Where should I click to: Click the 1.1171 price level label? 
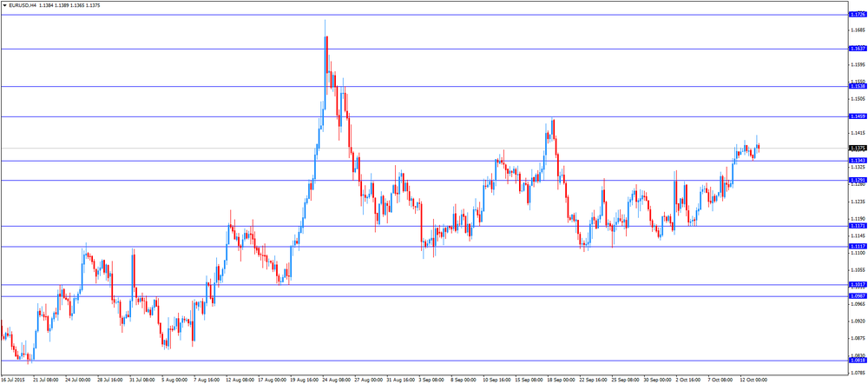click(x=857, y=226)
